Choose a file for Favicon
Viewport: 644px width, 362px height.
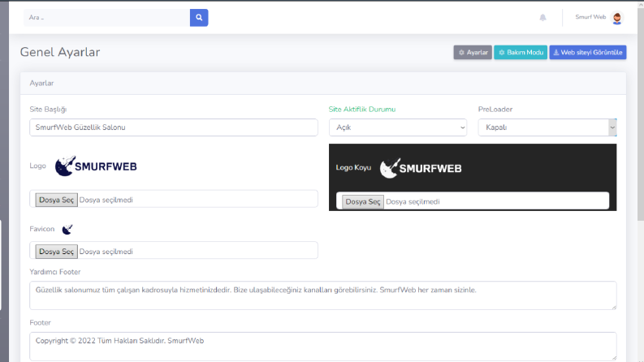tap(56, 252)
